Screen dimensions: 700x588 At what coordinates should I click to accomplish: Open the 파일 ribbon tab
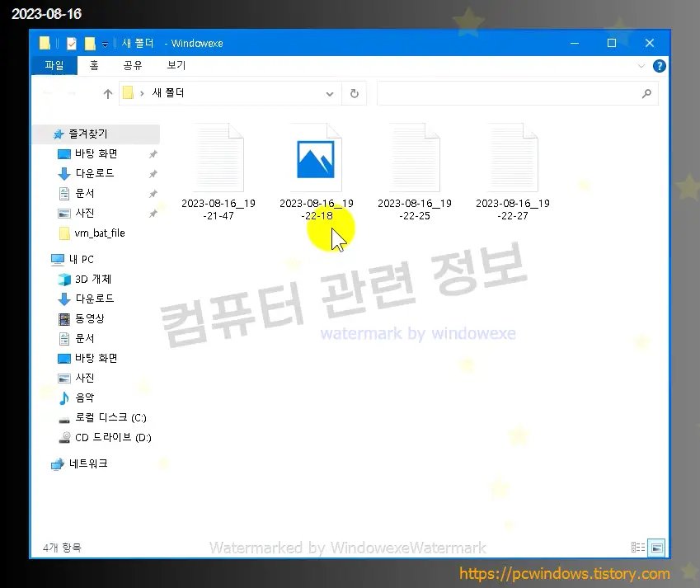[x=54, y=66]
